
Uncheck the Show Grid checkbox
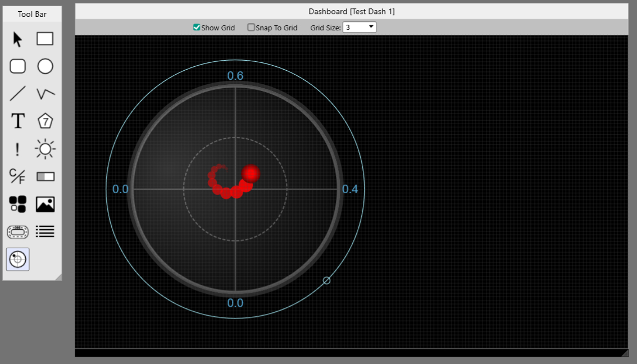[x=197, y=27]
